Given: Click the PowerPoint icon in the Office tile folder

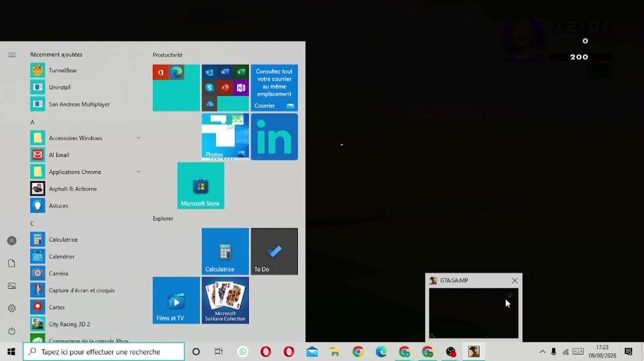Looking at the screenshot, I should click(225, 88).
